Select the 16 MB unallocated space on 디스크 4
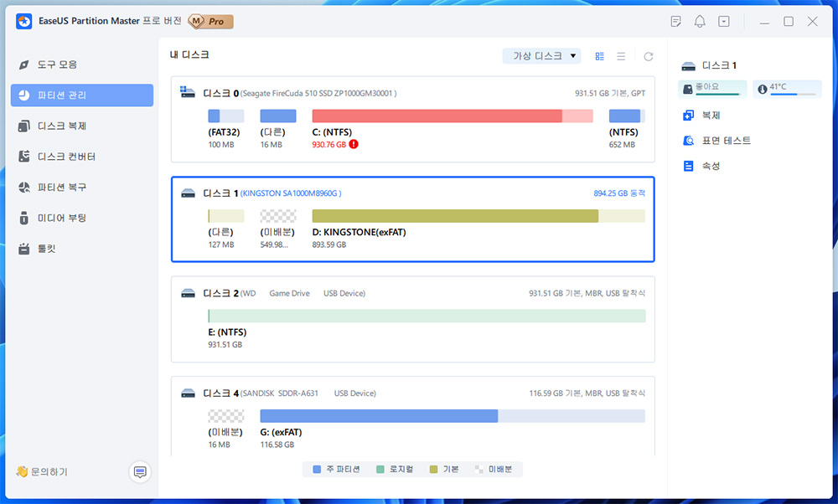The height and width of the screenshot is (504, 838). click(x=226, y=416)
